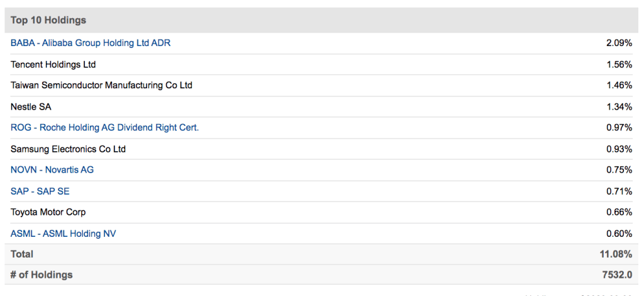
Task: Click ROG Roche Holding AG link
Action: tap(104, 127)
